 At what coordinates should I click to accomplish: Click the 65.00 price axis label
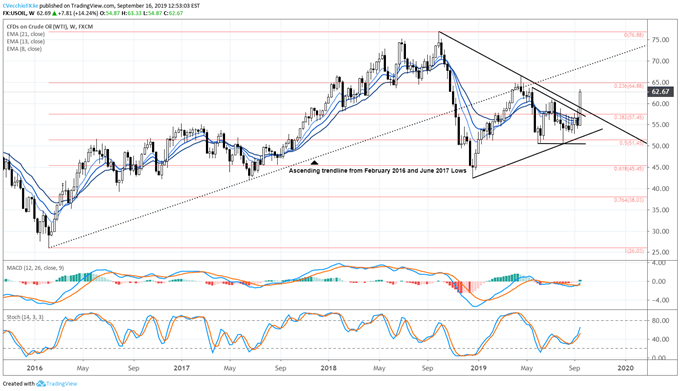click(660, 82)
